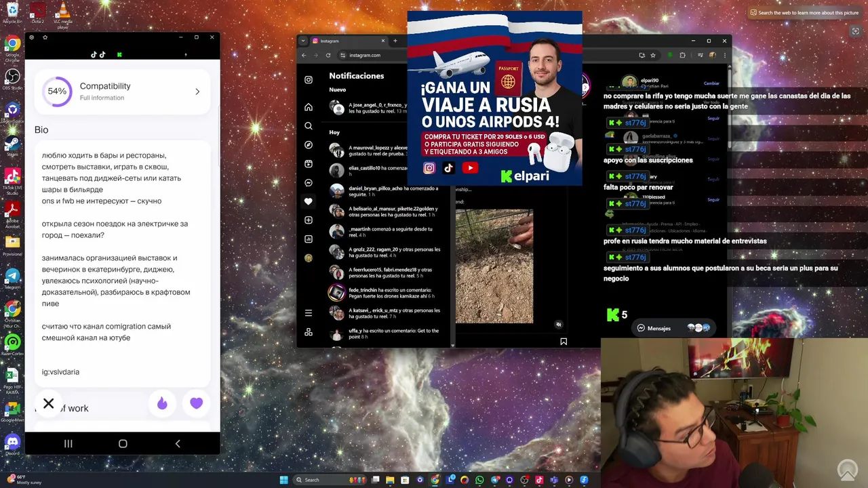Open Discord desktop shortcut
The image size is (868, 488).
(12, 444)
